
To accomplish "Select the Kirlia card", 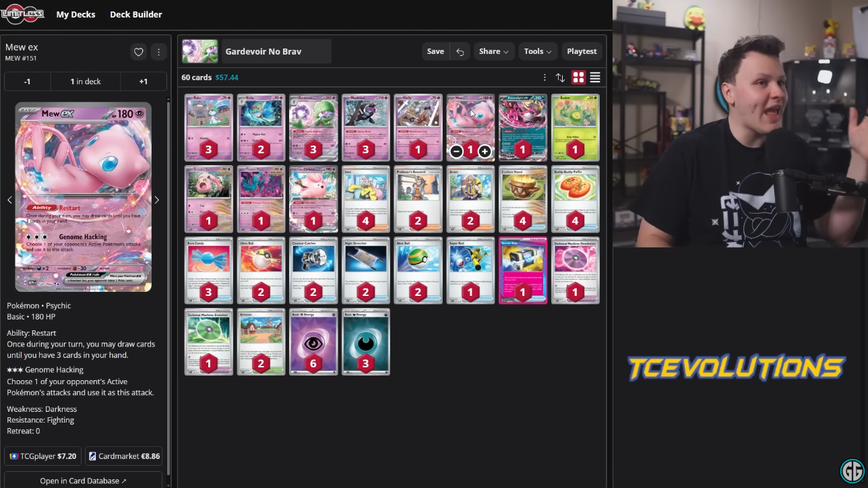I will click(261, 127).
